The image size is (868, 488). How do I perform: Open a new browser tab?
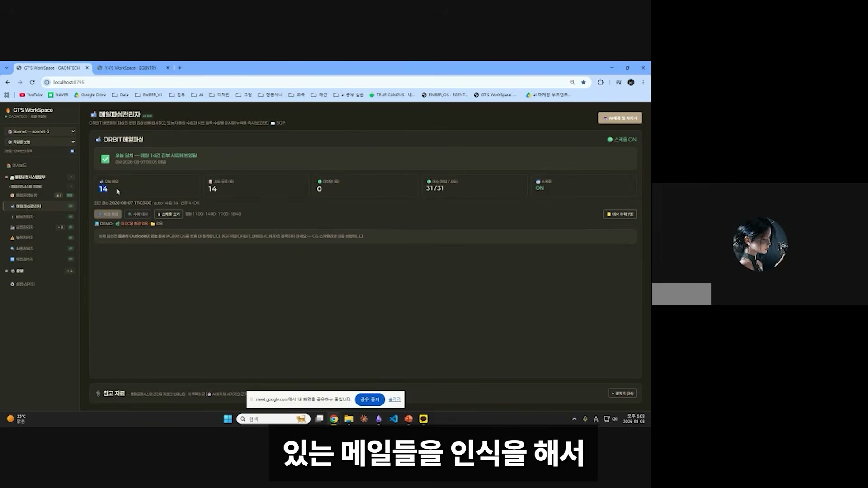(x=179, y=68)
